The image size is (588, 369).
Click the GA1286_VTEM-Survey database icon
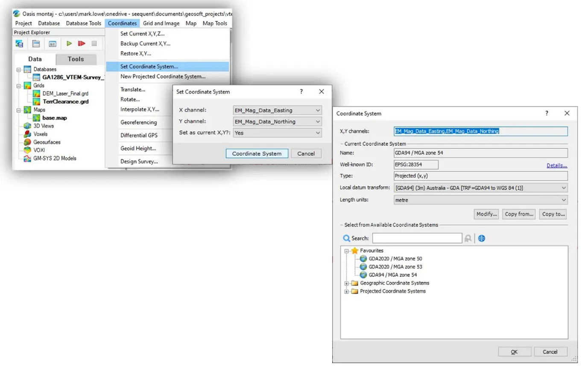click(x=37, y=77)
